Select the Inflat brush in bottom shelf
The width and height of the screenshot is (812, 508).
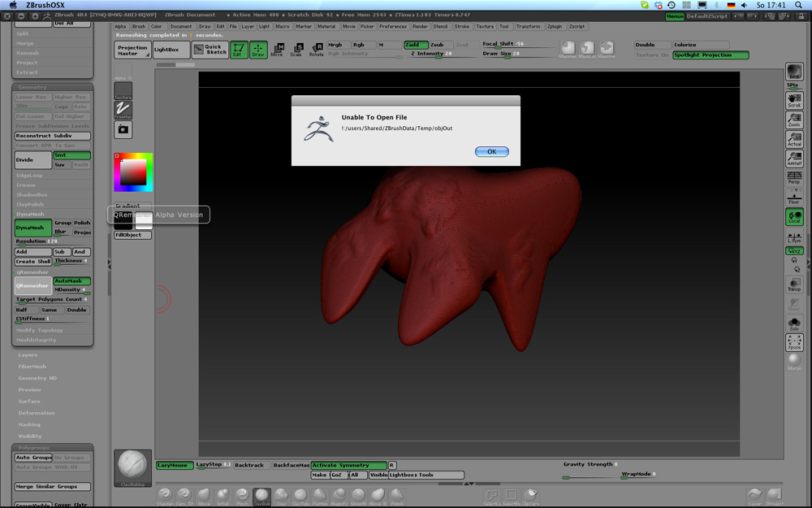tap(223, 497)
